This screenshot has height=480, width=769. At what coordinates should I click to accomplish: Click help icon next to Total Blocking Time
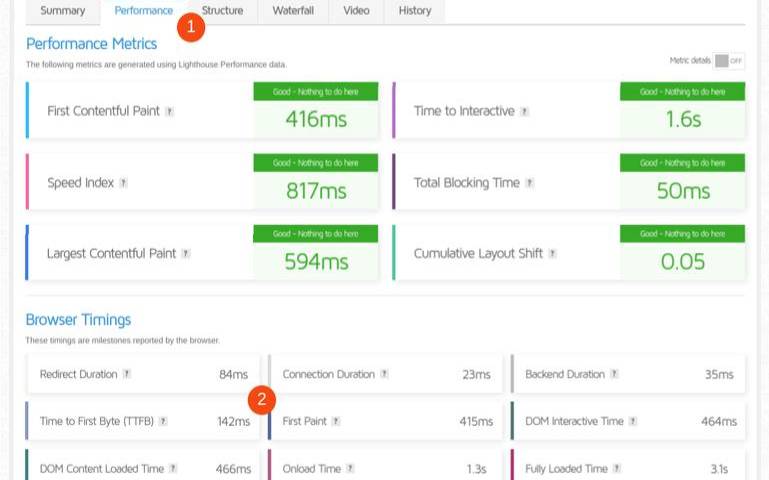click(x=529, y=183)
